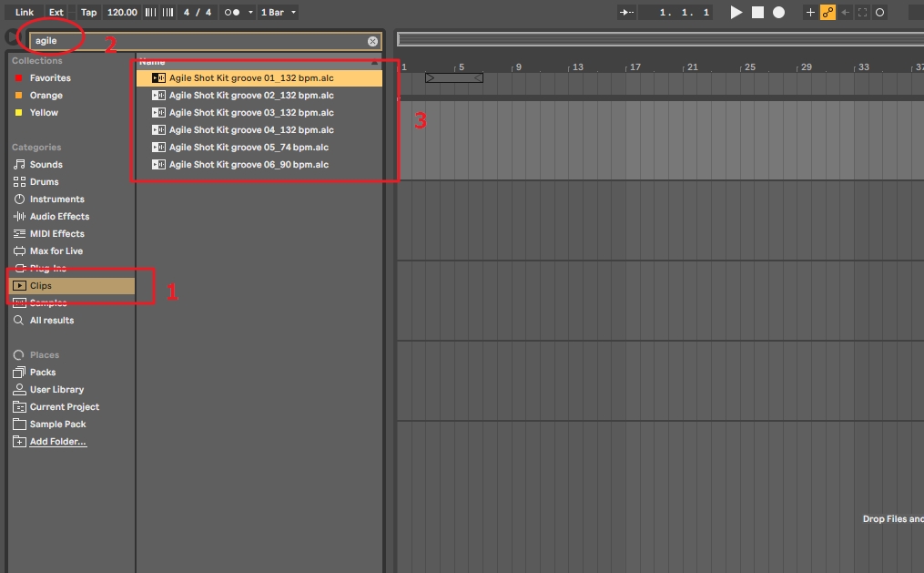Click the Max for Live icon
The height and width of the screenshot is (573, 924).
click(x=19, y=251)
